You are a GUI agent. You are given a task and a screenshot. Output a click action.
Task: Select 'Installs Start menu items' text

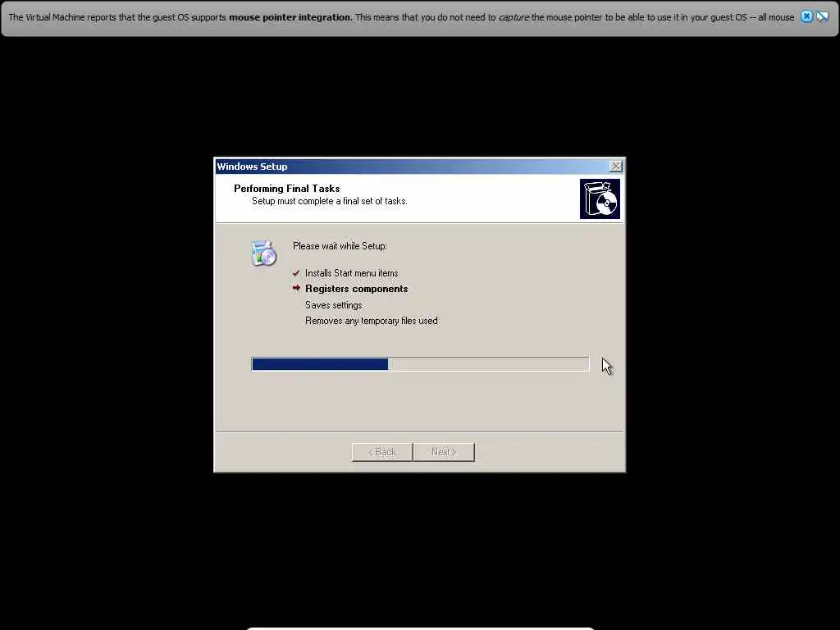coord(351,273)
